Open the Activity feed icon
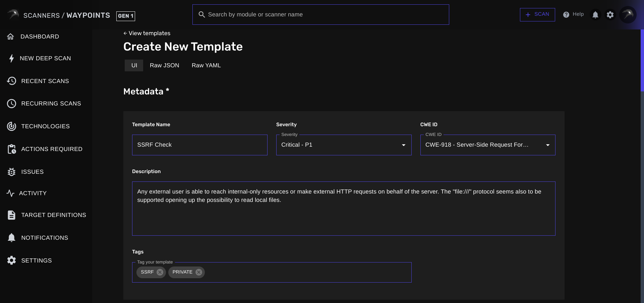Screen dimensions: 644x303 pos(11,193)
